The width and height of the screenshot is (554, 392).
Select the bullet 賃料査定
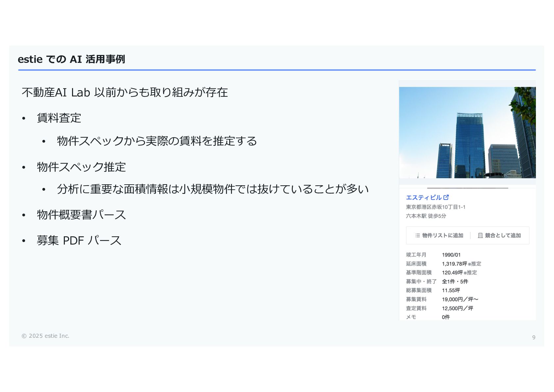pos(59,118)
